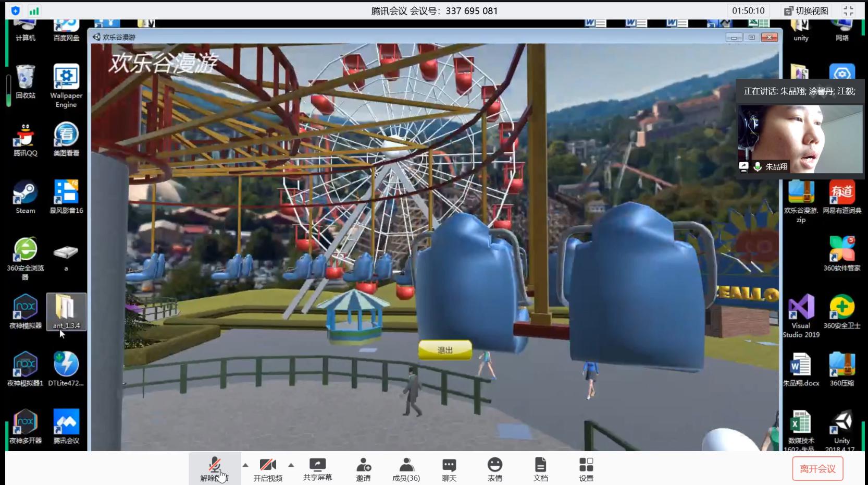The image size is (868, 485).
Task: Unmute the microphone in meeting toolbar
Action: point(215,468)
